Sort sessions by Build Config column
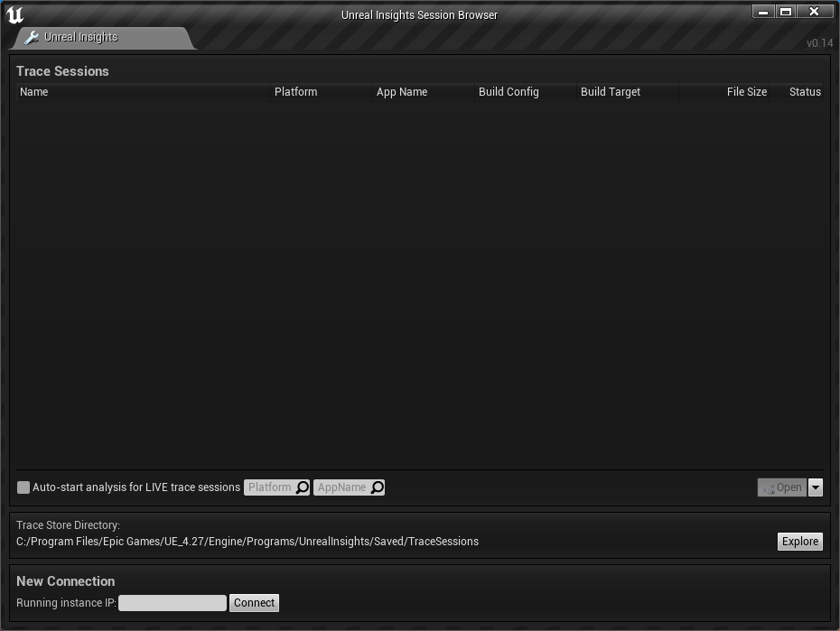This screenshot has width=840, height=631. point(526,92)
